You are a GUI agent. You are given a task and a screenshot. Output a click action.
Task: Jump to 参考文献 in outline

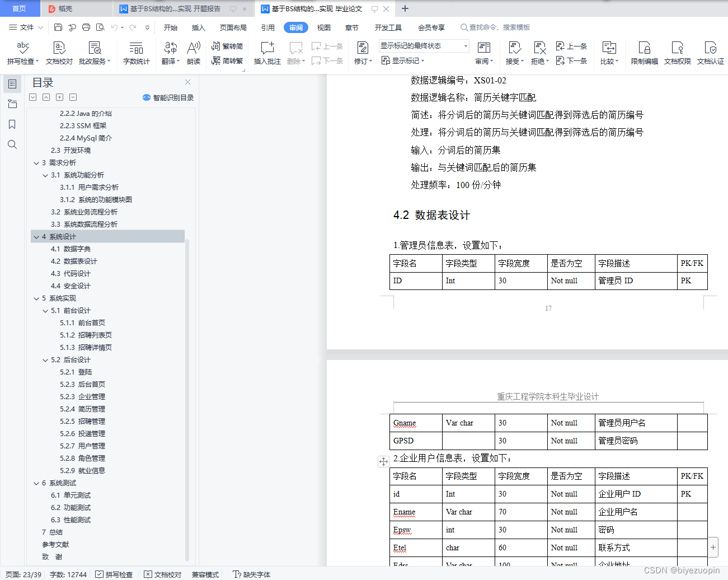point(55,545)
